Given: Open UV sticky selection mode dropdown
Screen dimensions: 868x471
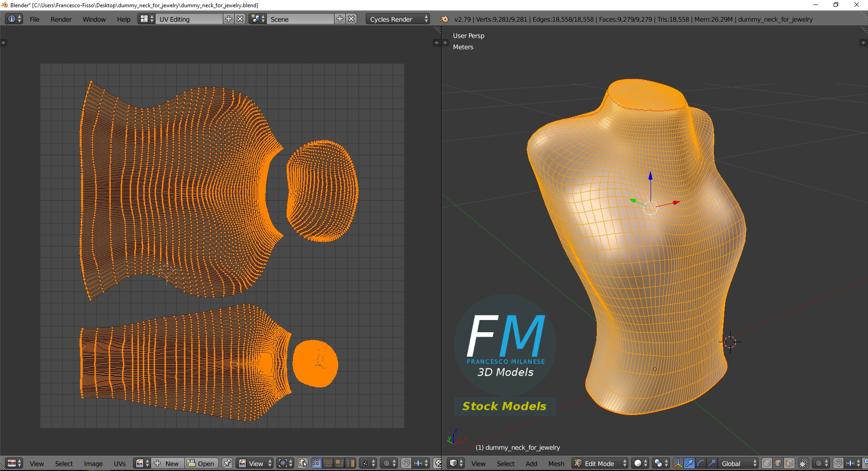Looking at the screenshot, I should pos(368,463).
